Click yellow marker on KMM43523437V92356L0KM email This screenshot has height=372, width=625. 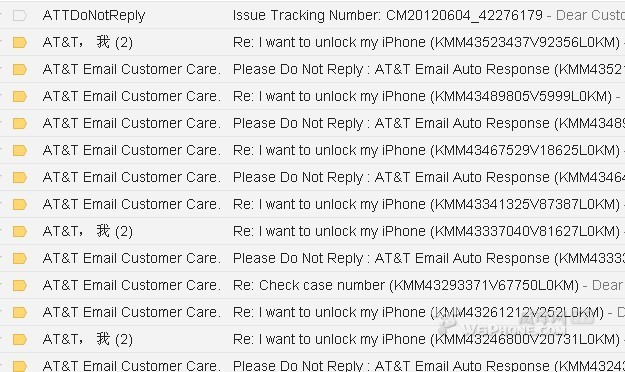point(20,43)
